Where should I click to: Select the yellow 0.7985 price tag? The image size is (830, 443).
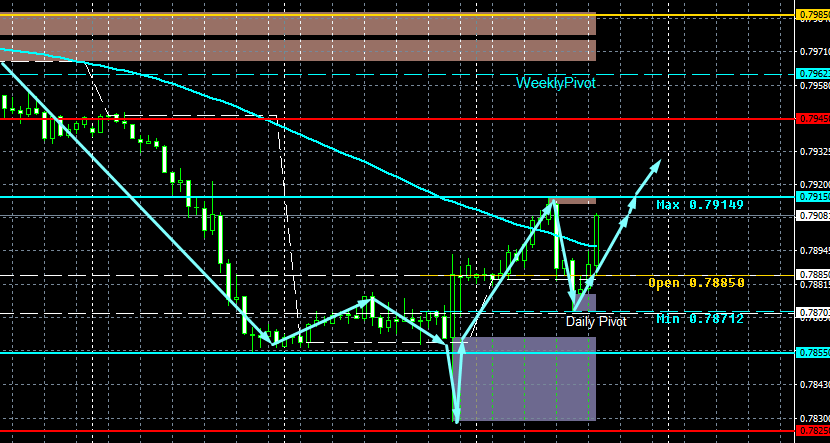pyautogui.click(x=813, y=15)
